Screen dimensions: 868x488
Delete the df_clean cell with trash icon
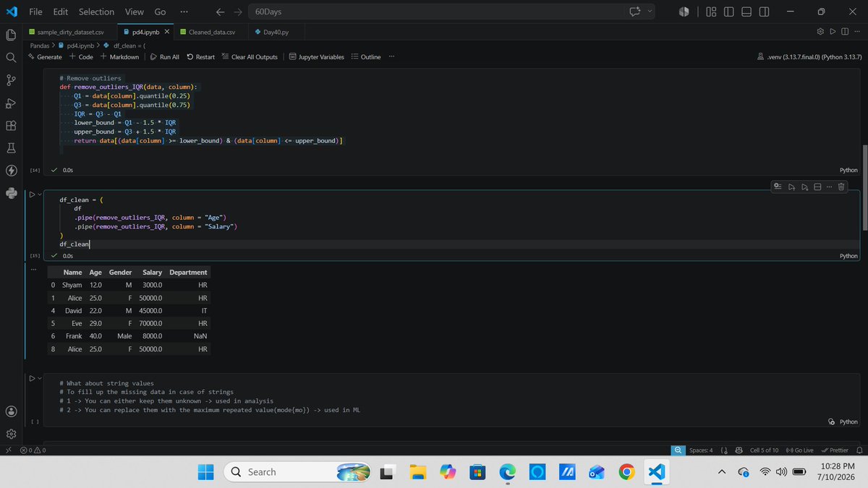(841, 187)
